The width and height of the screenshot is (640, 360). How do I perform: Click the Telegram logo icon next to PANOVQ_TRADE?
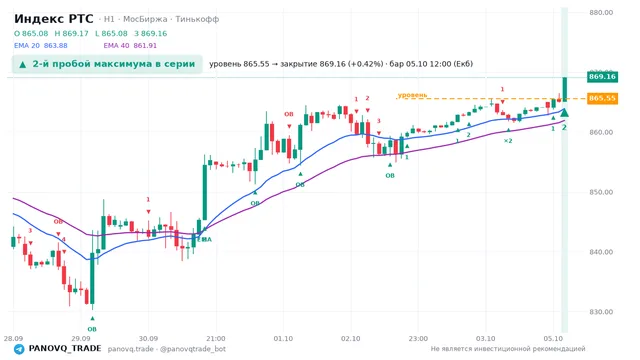[19, 349]
